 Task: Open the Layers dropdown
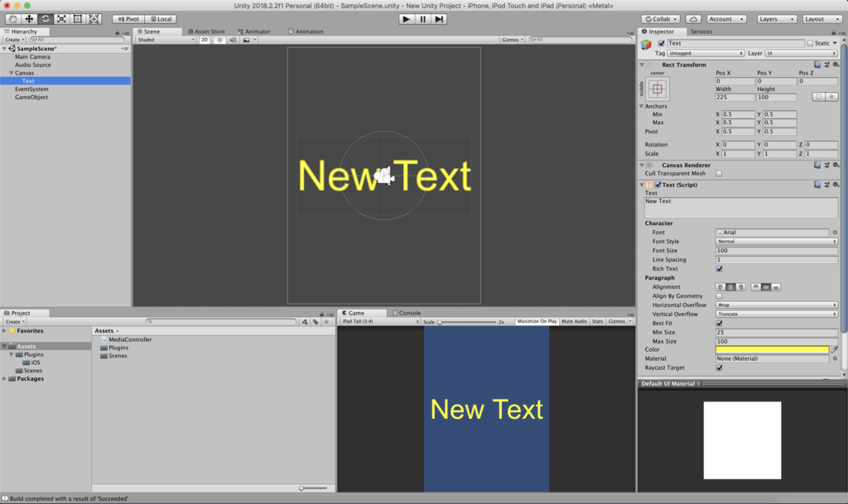pos(776,19)
